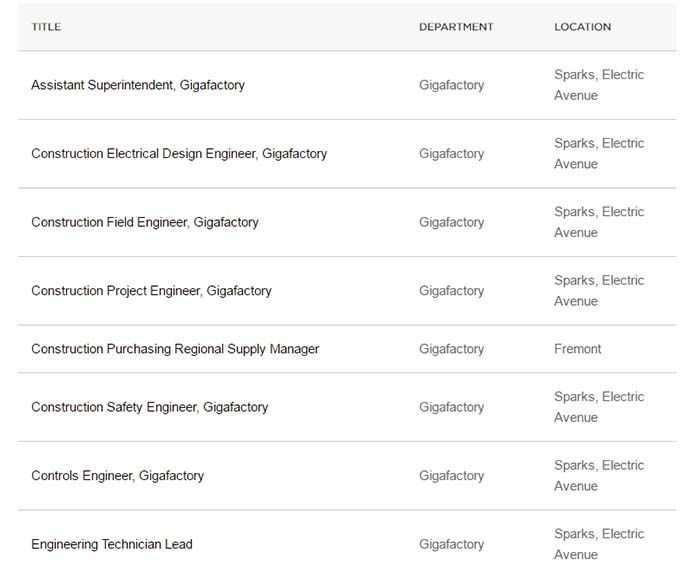This screenshot has height=566, width=700.
Task: Sort listings by the LOCATION column header
Action: [x=583, y=27]
